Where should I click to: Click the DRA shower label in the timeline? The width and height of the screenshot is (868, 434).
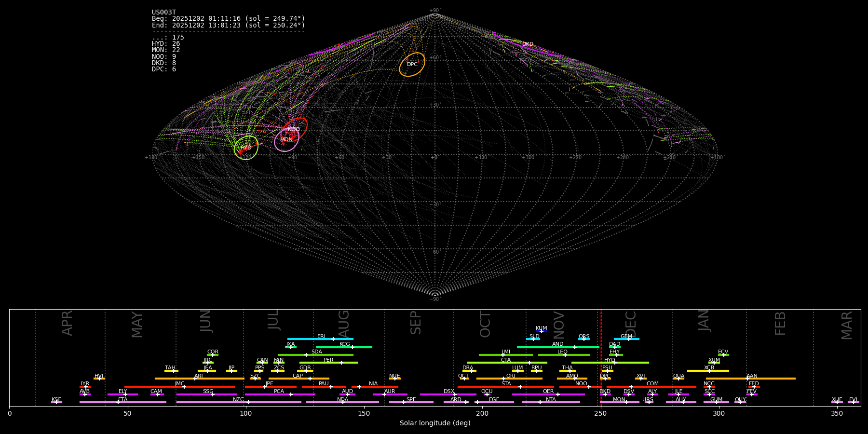[468, 368]
